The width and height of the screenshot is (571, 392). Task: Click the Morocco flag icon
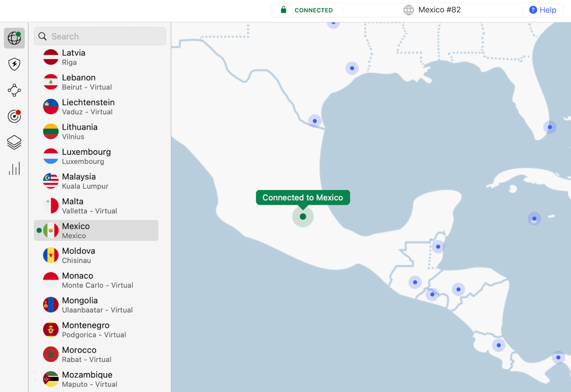(x=51, y=355)
